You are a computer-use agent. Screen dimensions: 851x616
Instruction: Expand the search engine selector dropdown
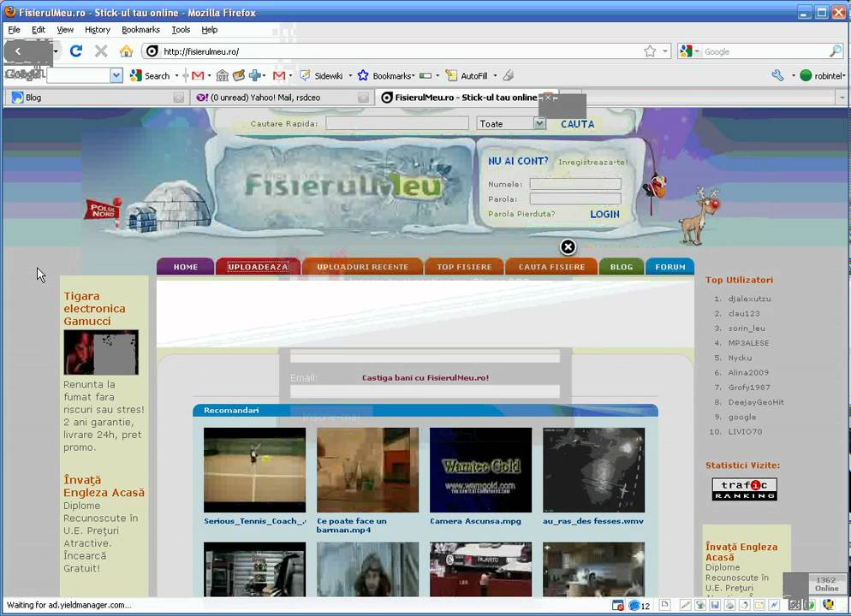697,51
